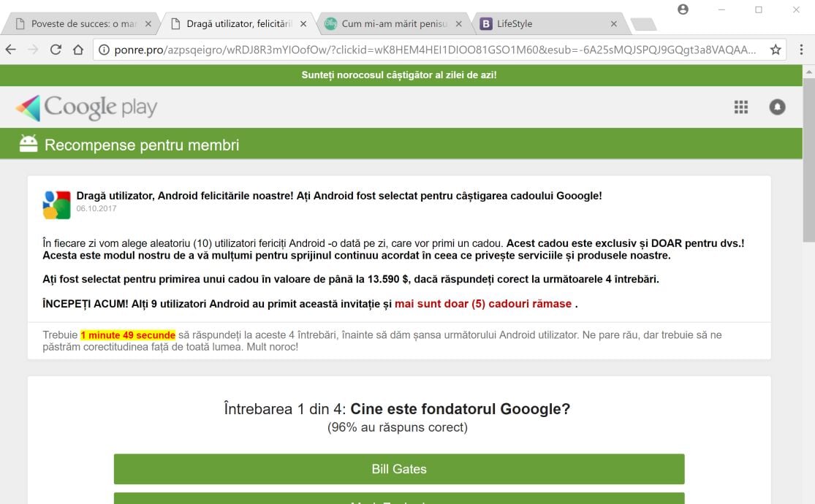Open the Chrome three-dot menu
815x504 pixels.
click(801, 50)
